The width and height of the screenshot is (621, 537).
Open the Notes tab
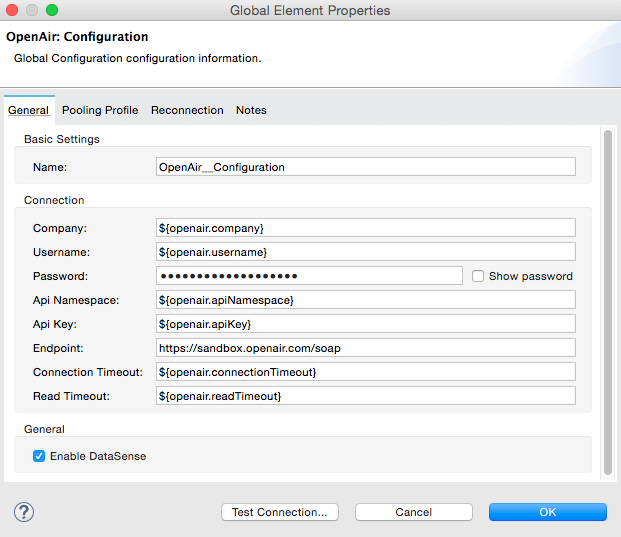coord(251,110)
